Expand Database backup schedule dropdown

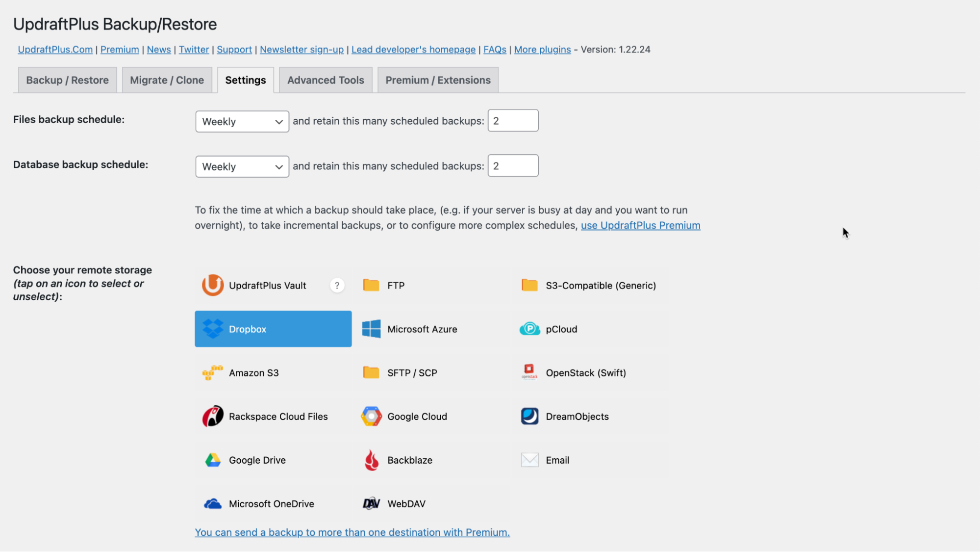(x=241, y=165)
